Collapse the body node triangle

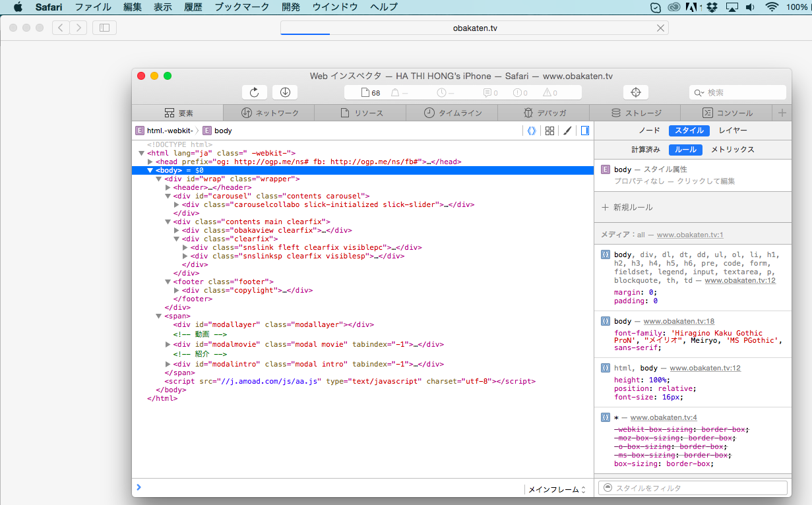coord(150,170)
